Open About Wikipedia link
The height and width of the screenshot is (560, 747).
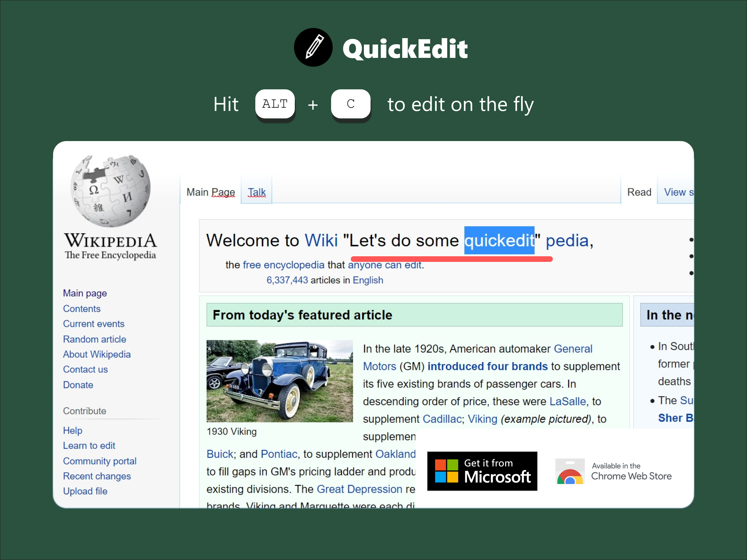[97, 354]
